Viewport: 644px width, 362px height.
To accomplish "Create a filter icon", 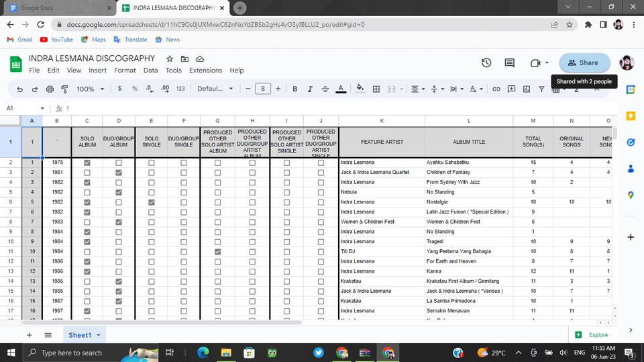I will [x=541, y=89].
